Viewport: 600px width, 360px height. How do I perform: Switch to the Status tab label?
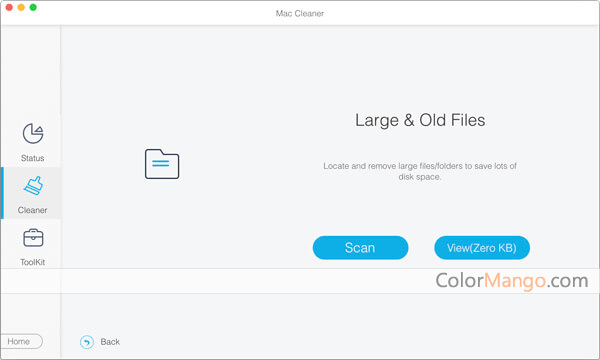tap(33, 158)
